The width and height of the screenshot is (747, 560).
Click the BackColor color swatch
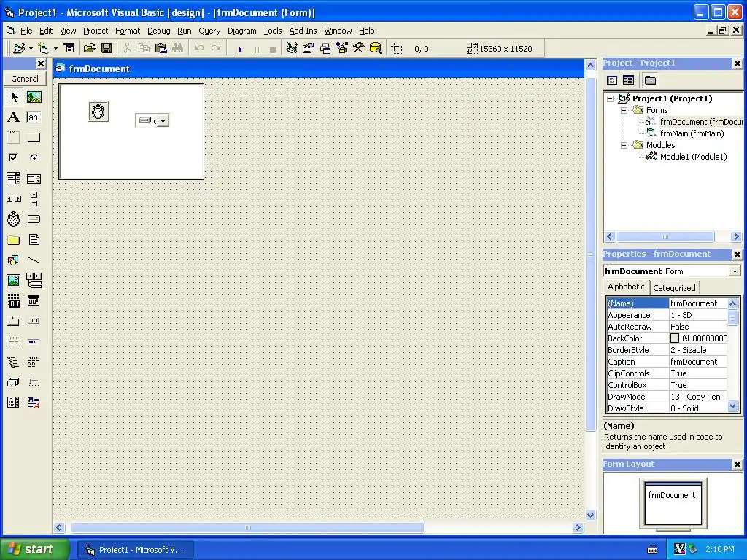[675, 338]
